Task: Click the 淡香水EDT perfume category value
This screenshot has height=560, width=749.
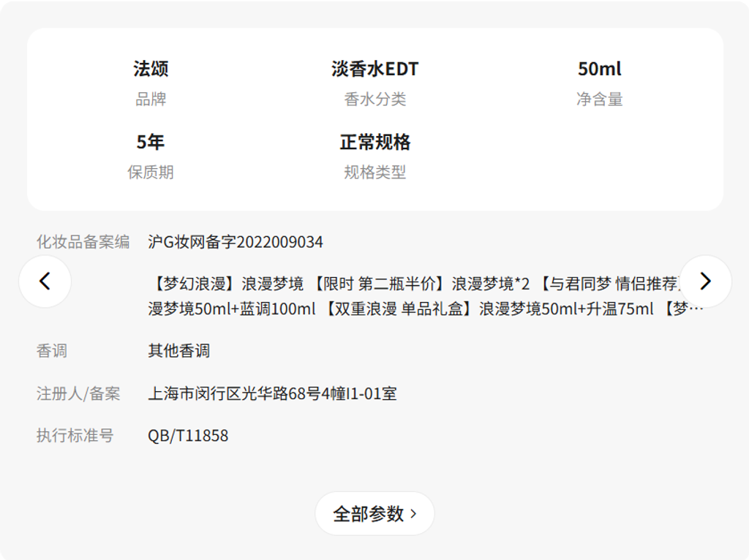Action: (374, 69)
